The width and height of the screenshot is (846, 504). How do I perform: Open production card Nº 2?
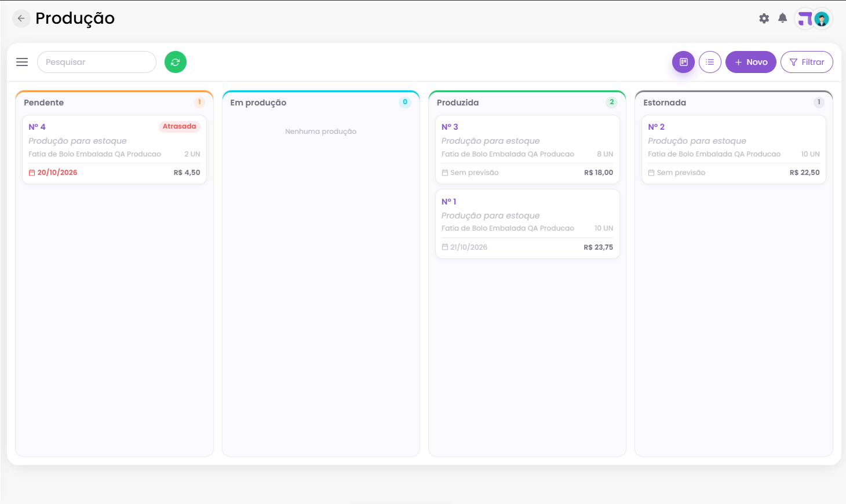(x=734, y=149)
